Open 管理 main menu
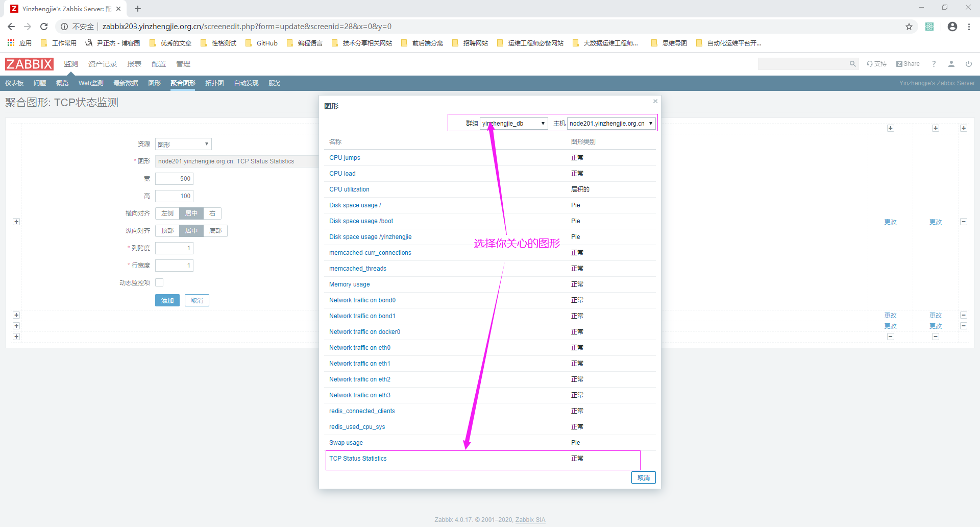Viewport: 980px width, 527px height. (x=183, y=64)
